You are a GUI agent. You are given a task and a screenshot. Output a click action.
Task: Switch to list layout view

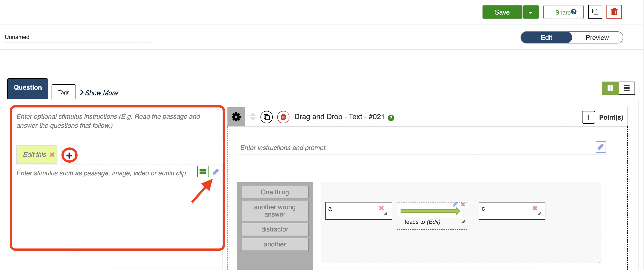click(x=627, y=88)
